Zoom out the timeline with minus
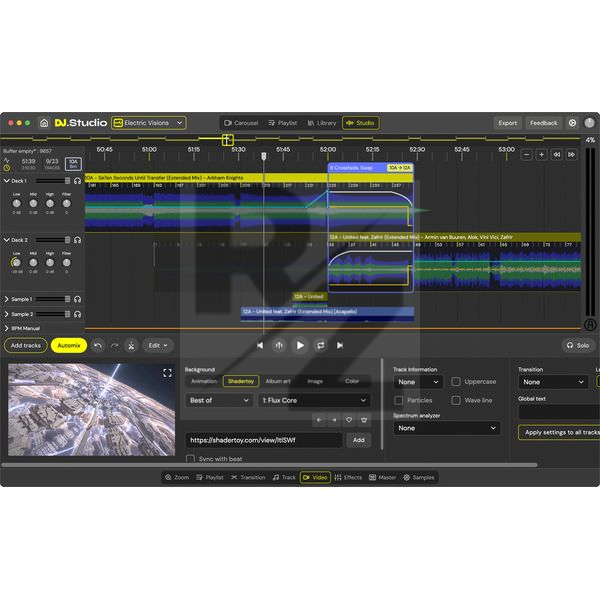 click(527, 155)
